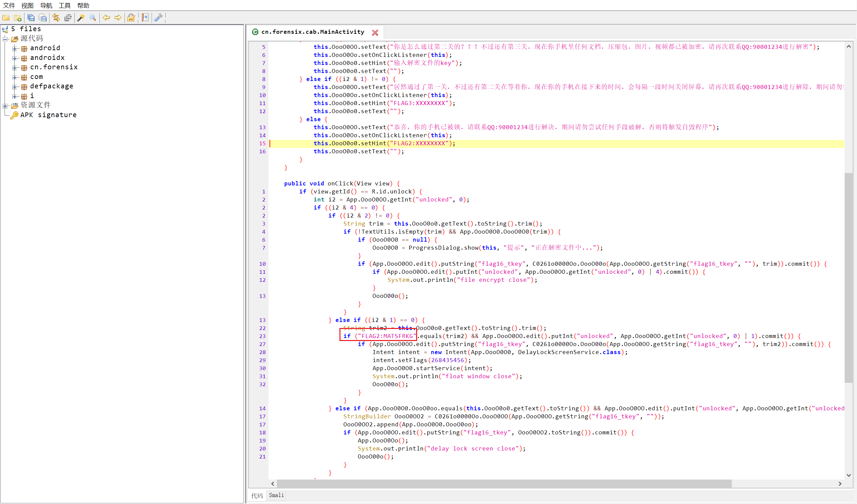Click the Add files folder-plus icon
The image size is (857, 504).
18,18
